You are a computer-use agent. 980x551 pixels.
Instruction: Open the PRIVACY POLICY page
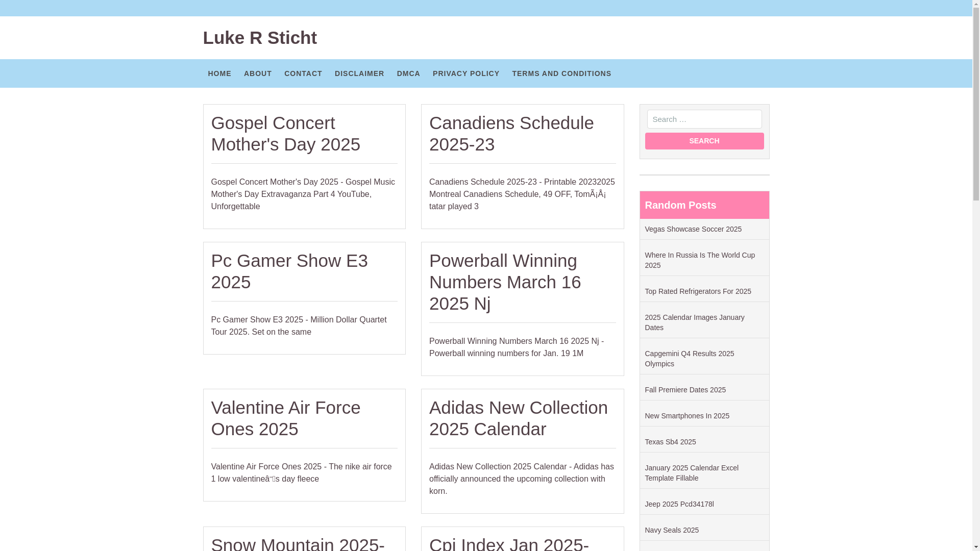466,73
